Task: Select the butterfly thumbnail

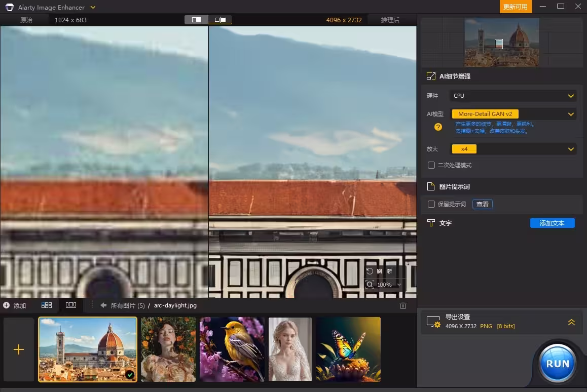Action: pyautogui.click(x=348, y=349)
